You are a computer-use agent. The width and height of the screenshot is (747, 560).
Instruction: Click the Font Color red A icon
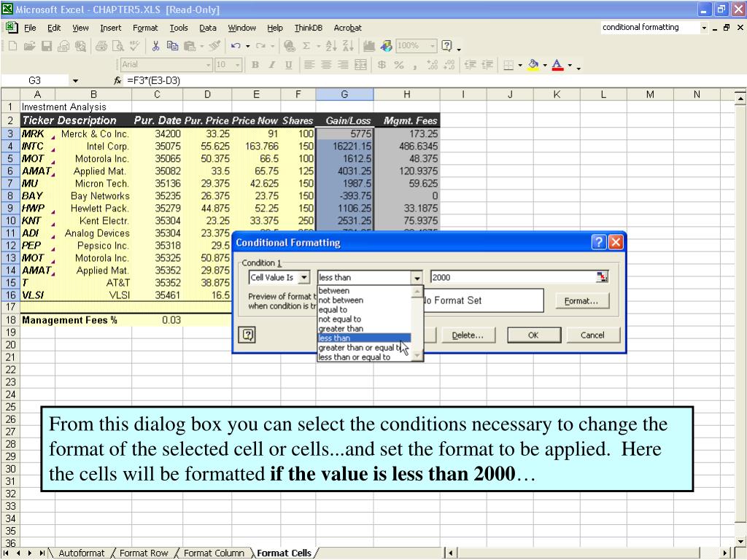(x=557, y=65)
